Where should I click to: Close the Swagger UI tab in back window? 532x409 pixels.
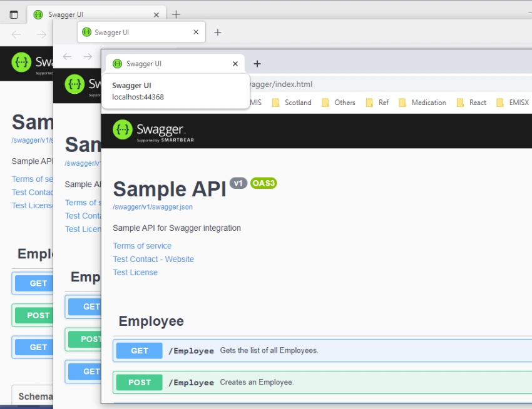coord(156,15)
